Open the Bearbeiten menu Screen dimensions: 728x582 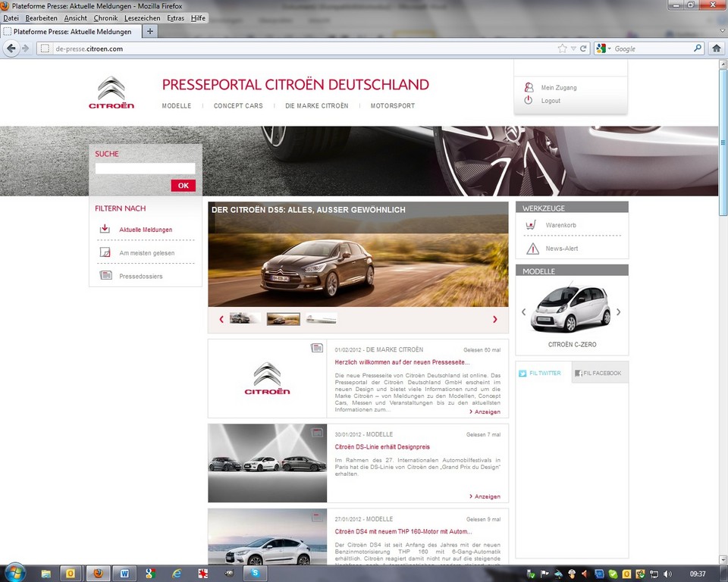tap(41, 18)
